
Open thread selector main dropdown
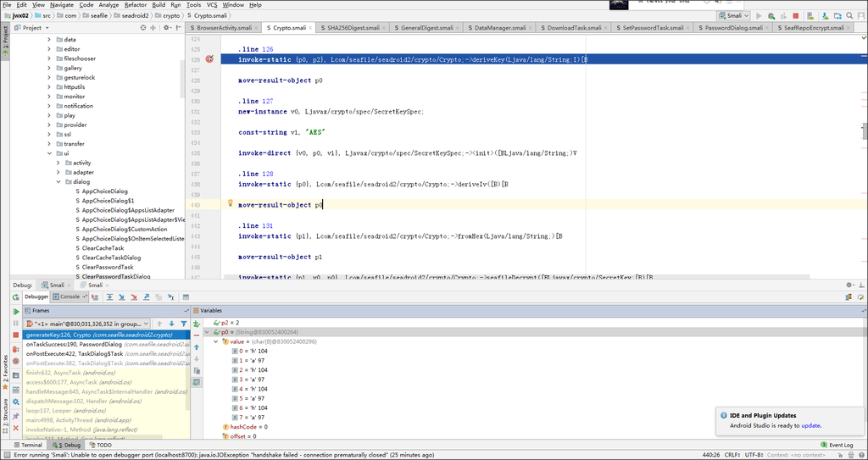(x=87, y=324)
